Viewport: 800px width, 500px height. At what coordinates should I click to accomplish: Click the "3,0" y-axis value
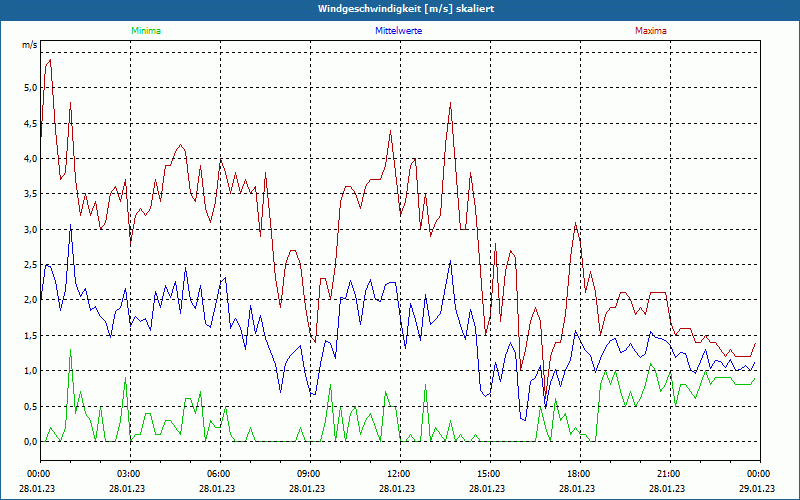[x=31, y=229]
